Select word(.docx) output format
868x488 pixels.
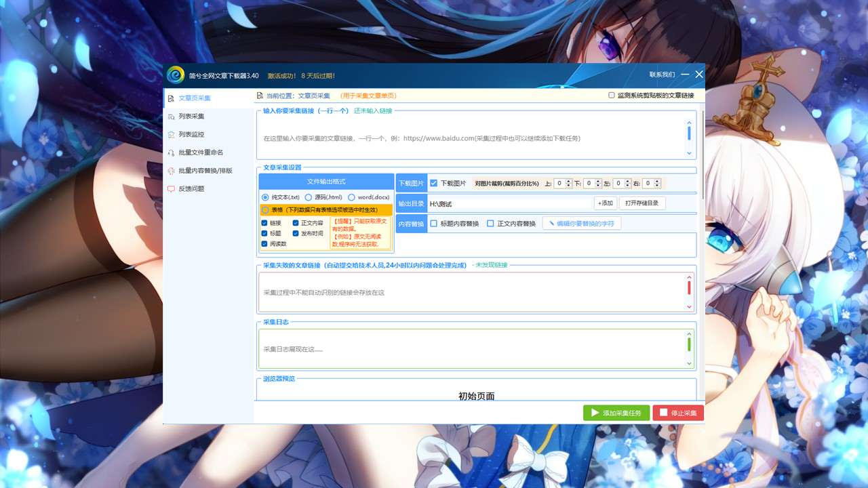tap(351, 197)
